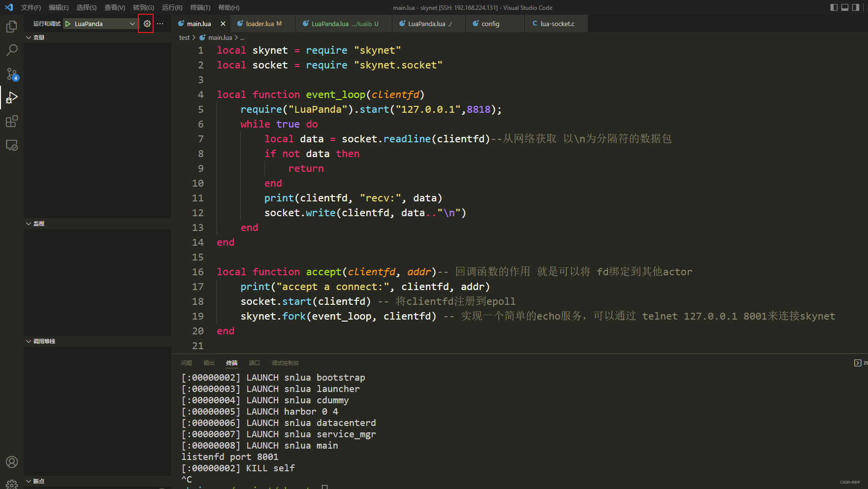The height and width of the screenshot is (489, 868).
Task: Open the 转到(G) menu
Action: coord(143,7)
